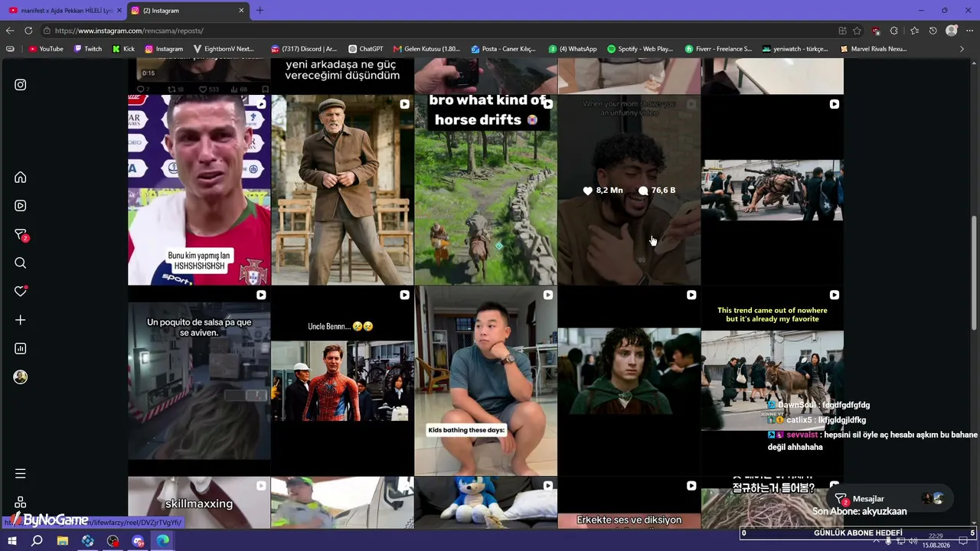Open File Explorer from the taskbar
The height and width of the screenshot is (551, 980).
point(63,541)
